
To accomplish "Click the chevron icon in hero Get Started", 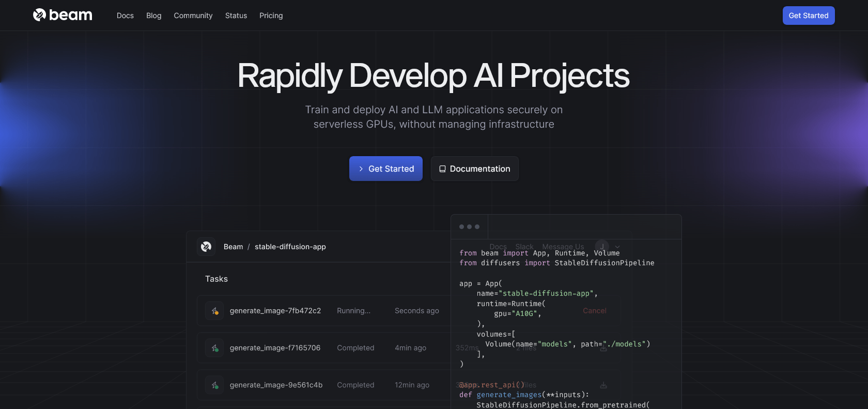I will tap(361, 169).
